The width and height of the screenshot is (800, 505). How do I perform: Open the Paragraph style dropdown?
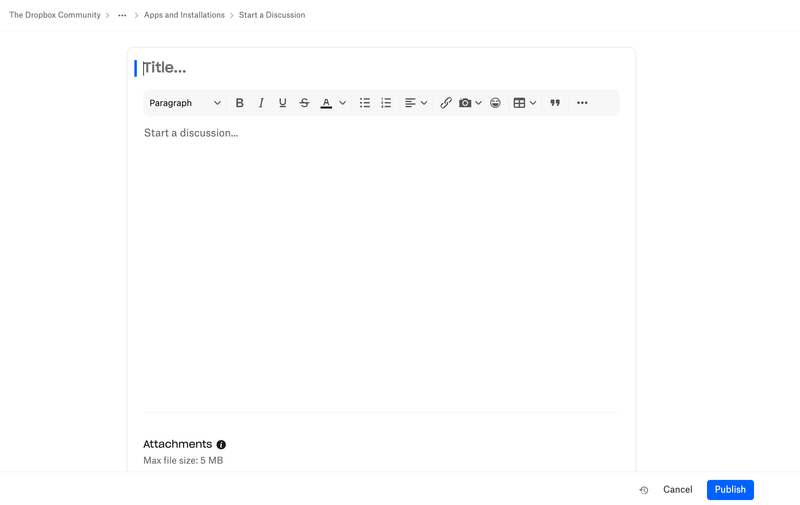(185, 103)
